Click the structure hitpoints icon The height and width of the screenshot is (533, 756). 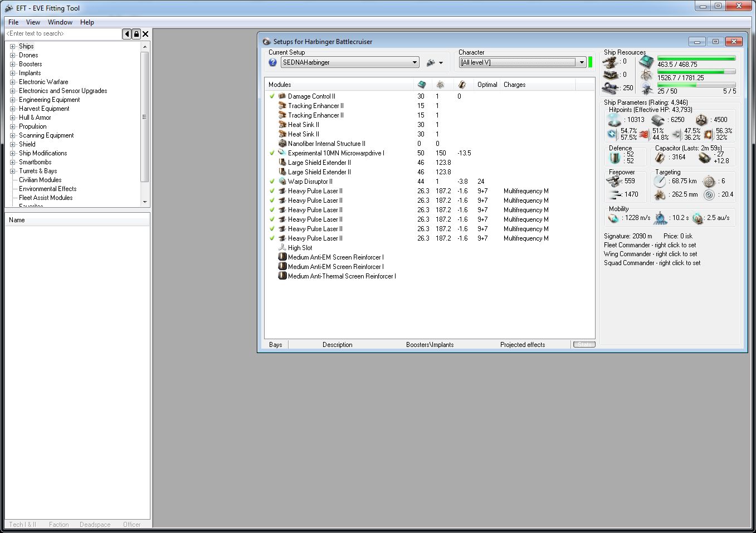coord(701,120)
